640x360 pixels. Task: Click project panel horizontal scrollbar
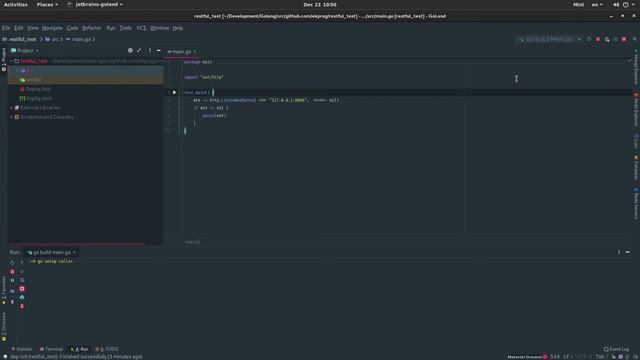76,244
